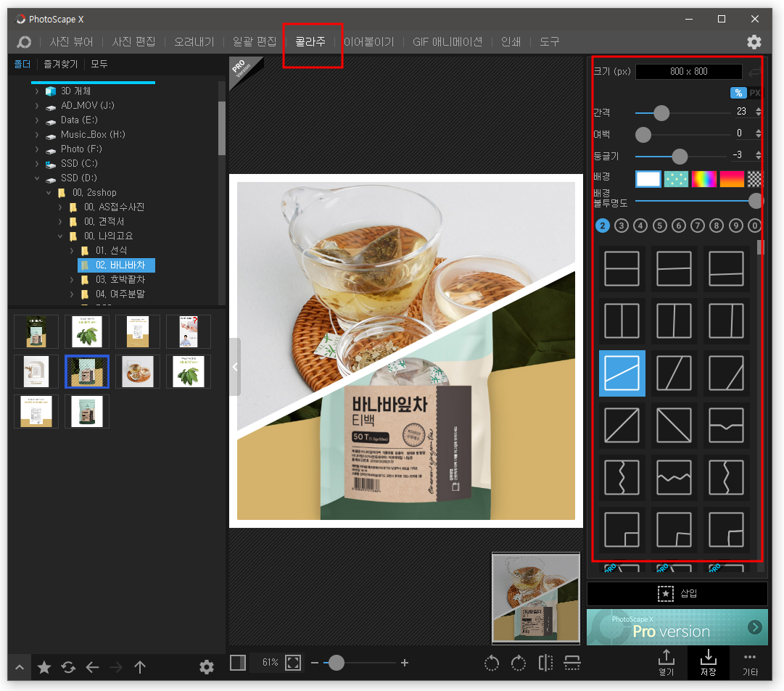The width and height of the screenshot is (784, 691).
Task: Choose the rainbow gradient background swatch
Action: tap(704, 179)
